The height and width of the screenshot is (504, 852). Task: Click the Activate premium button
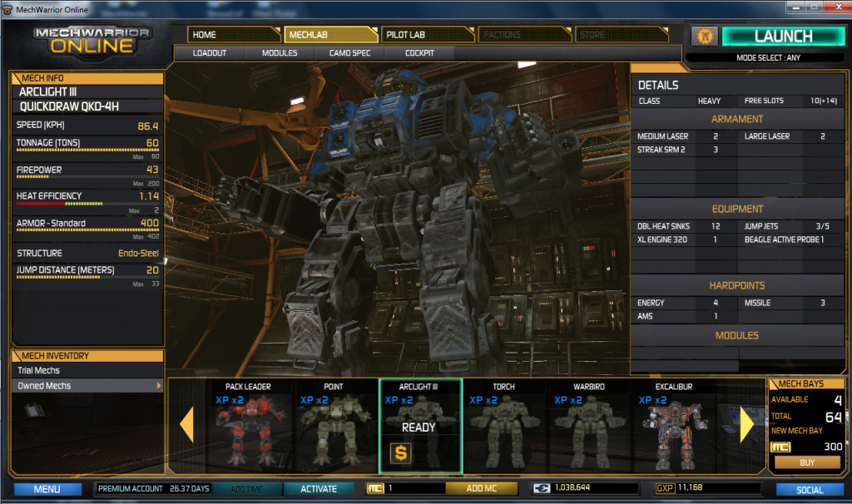(x=319, y=489)
